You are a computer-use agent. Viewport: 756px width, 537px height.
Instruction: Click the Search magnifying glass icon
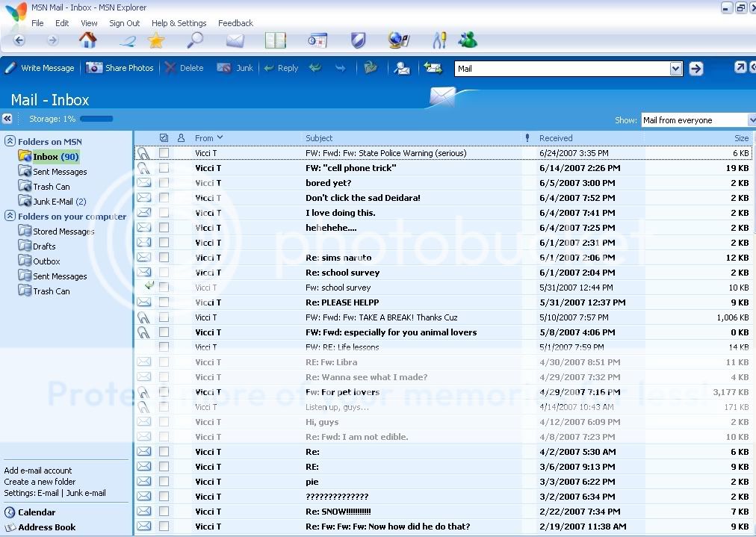click(194, 40)
